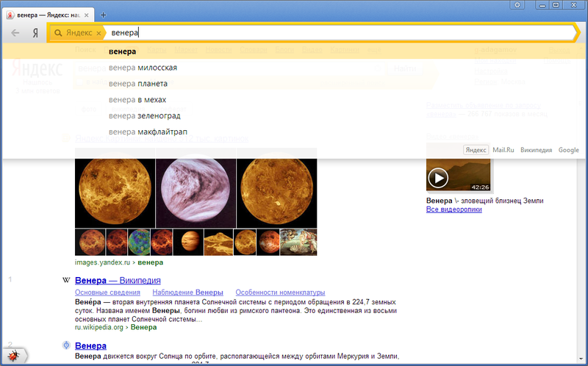Switch search engine to Википедия

536,150
